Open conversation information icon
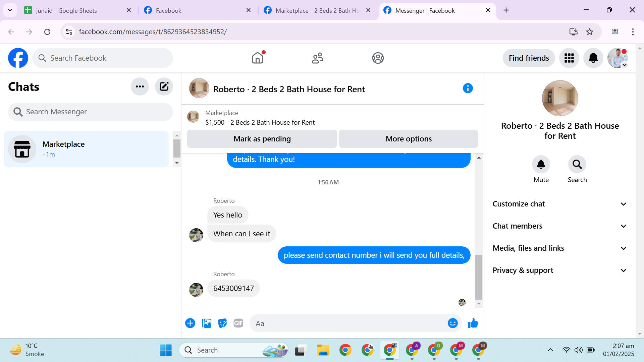 (468, 88)
